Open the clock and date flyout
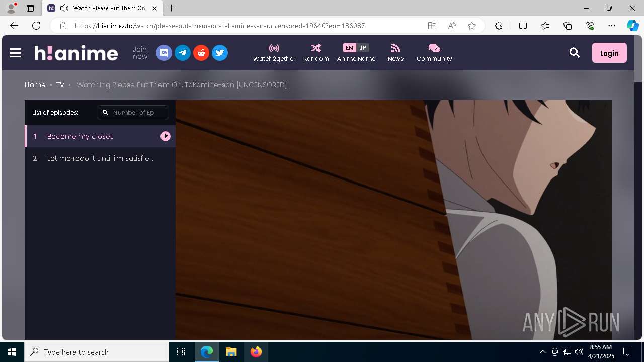The width and height of the screenshot is (644, 362). 601,352
